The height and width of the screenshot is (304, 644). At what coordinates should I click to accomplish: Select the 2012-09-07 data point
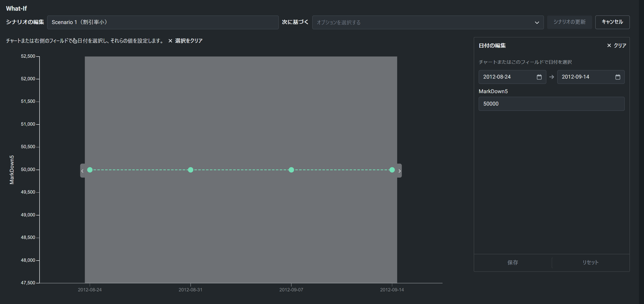tap(291, 170)
